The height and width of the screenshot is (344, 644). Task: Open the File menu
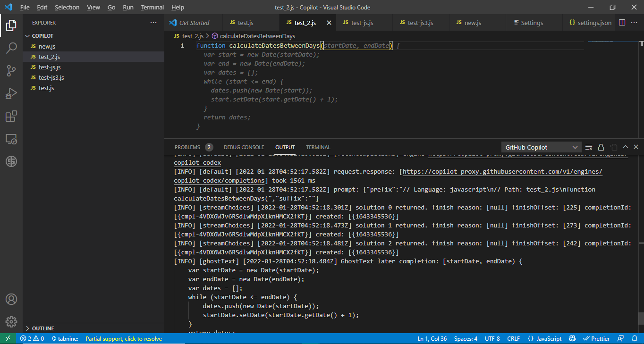click(25, 8)
